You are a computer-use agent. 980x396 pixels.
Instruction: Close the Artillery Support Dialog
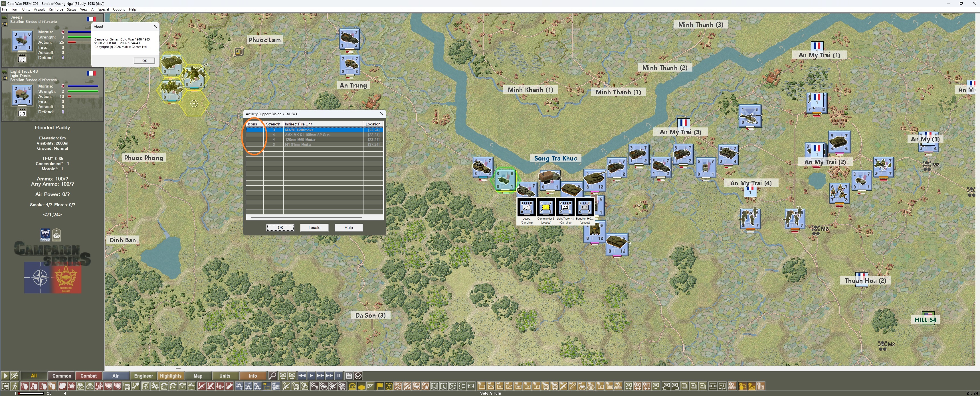[x=381, y=114]
